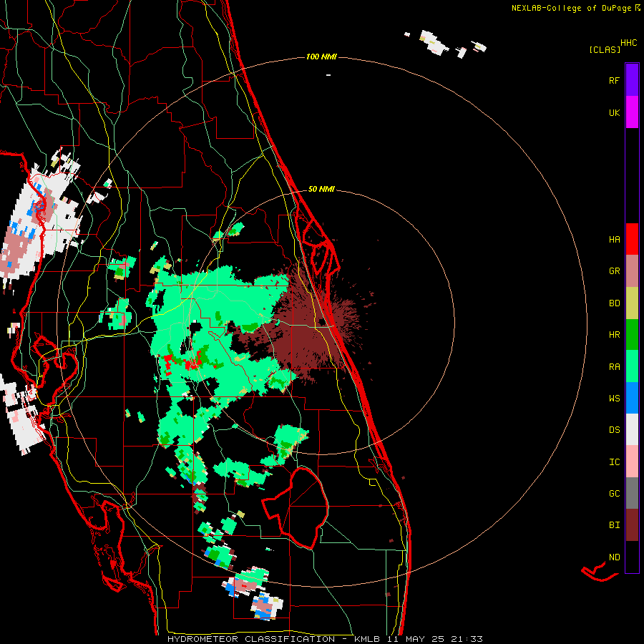Click the HYDROMETEOR CLASSIFICATION title text
The width and height of the screenshot is (644, 644).
point(251,639)
